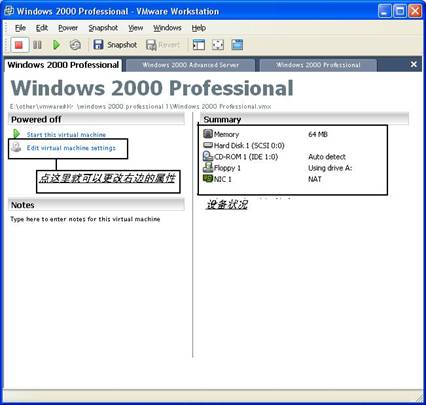The height and width of the screenshot is (405, 426).
Task: Click Start this virtual machine link
Action: (x=66, y=135)
